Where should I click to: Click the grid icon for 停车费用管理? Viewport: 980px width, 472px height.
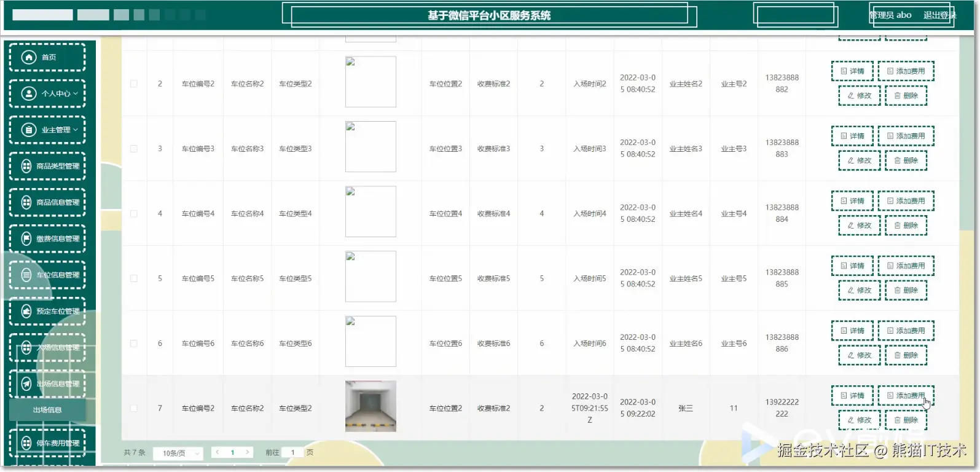(26, 442)
